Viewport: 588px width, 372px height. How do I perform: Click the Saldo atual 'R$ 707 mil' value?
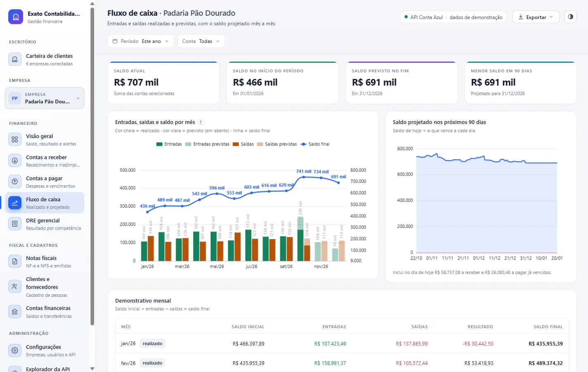136,82
